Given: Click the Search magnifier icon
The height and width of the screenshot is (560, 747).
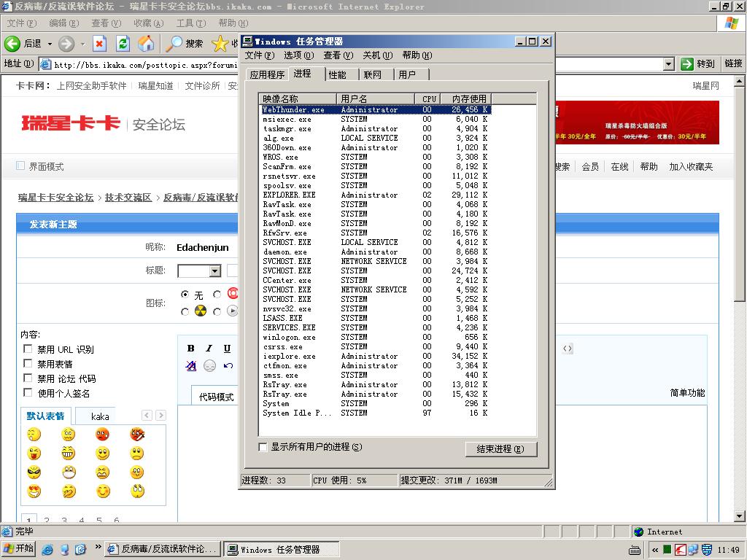Looking at the screenshot, I should point(174,44).
